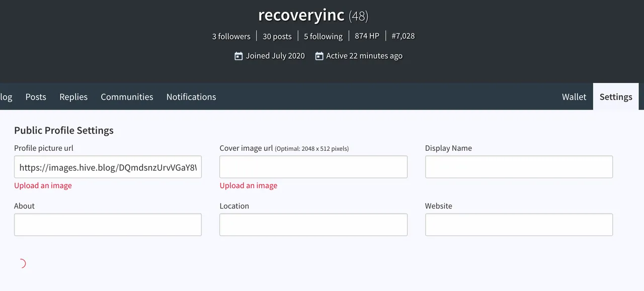This screenshot has height=291, width=644.
Task: Open the Communities tab
Action: coord(127,97)
